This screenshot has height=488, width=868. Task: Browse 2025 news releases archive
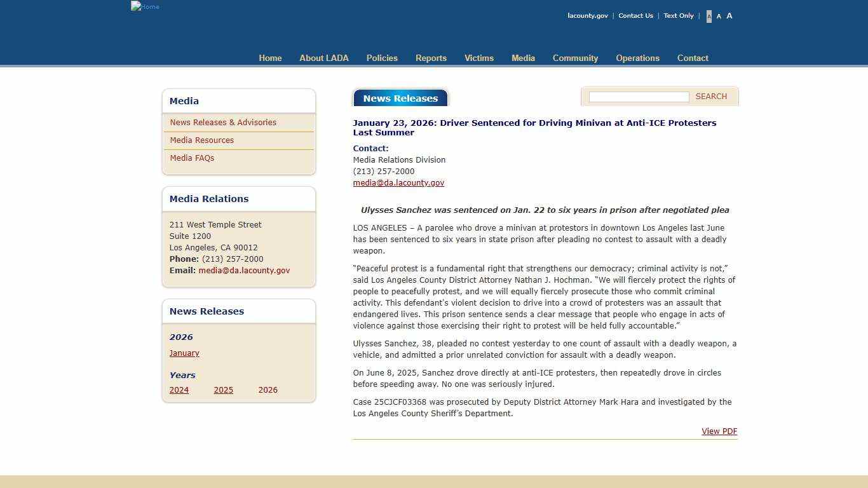[224, 390]
